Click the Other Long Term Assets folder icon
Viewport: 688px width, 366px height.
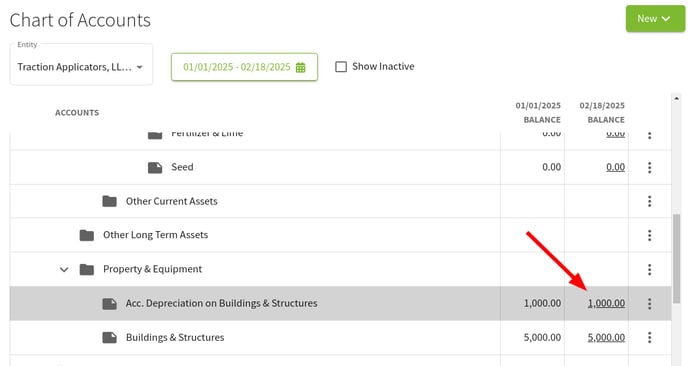[x=86, y=235]
